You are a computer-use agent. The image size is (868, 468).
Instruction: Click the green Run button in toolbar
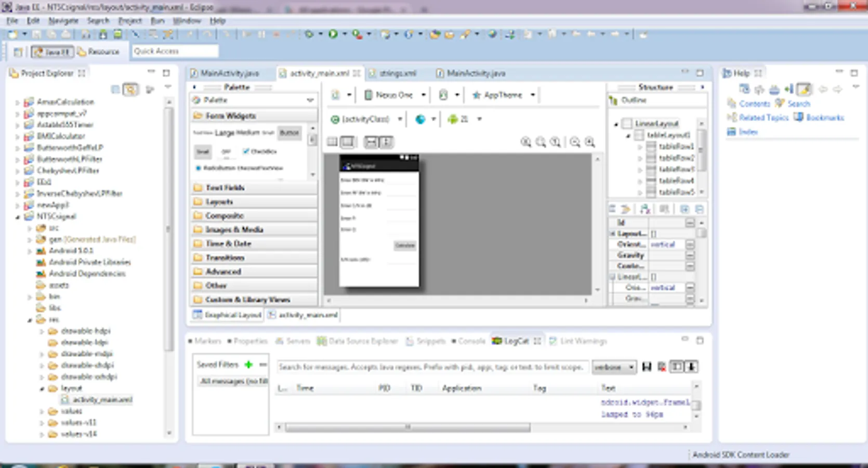(x=333, y=34)
